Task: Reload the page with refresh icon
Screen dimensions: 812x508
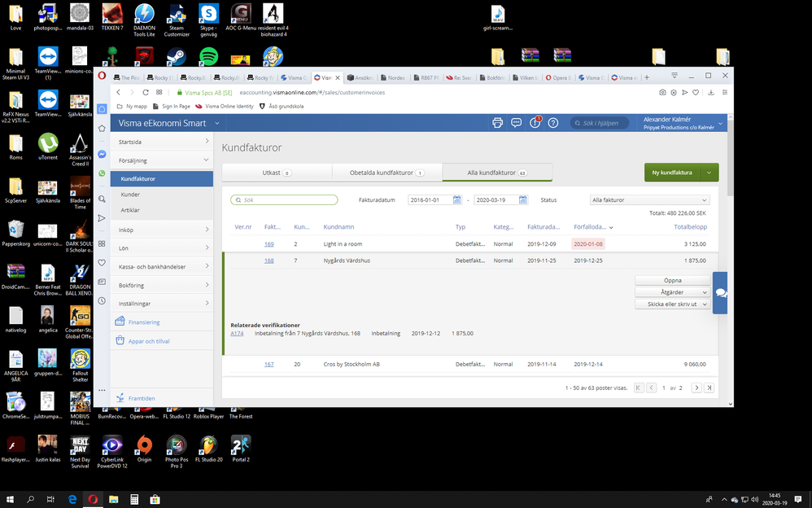Action: coord(146,92)
